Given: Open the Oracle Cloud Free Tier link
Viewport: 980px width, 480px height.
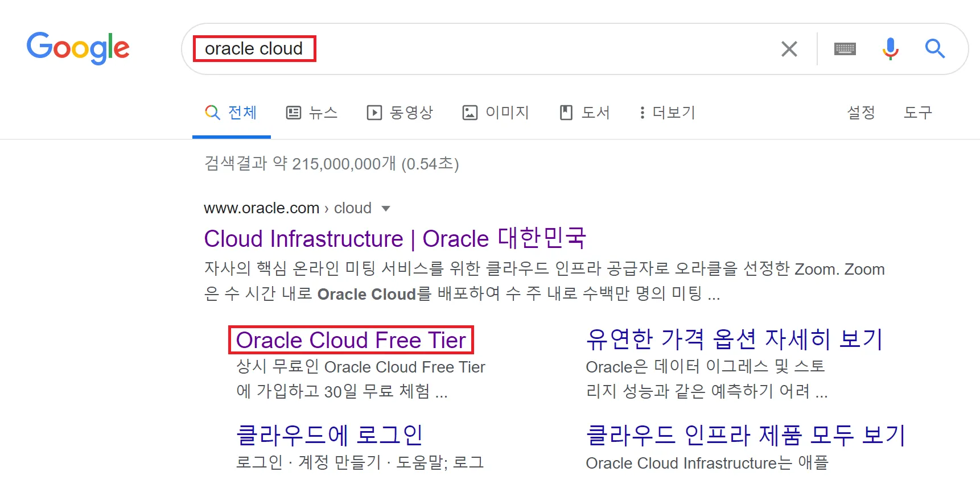Looking at the screenshot, I should (x=351, y=340).
